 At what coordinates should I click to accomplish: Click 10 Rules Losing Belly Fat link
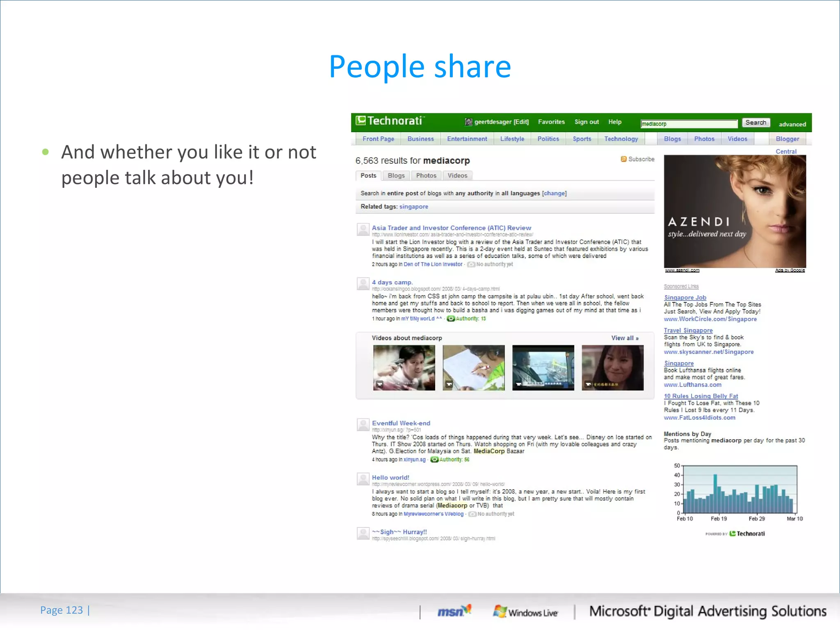701,396
